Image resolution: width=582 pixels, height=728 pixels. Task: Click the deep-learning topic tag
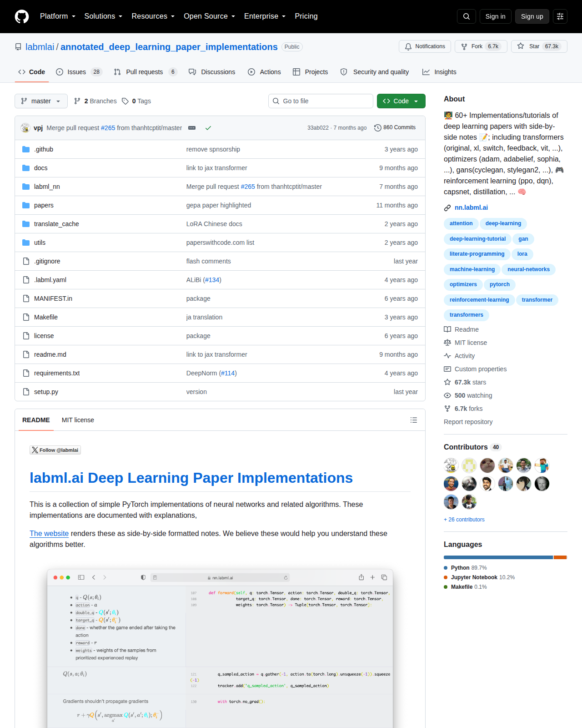pyautogui.click(x=503, y=223)
